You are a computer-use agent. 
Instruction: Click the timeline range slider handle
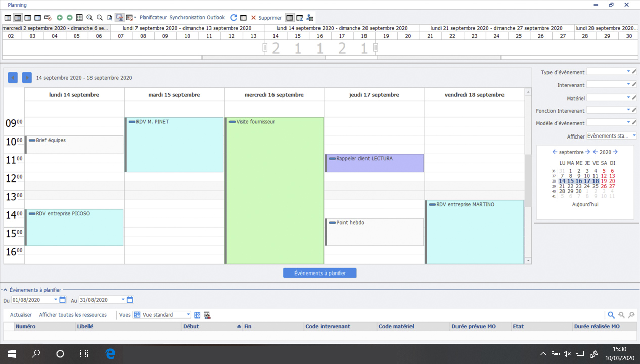point(265,48)
